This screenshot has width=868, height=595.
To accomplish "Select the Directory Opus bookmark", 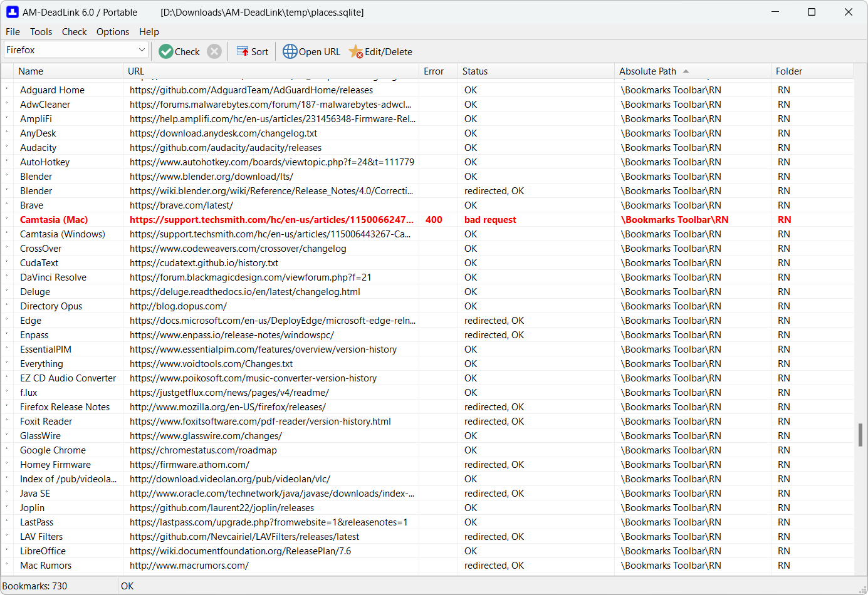I will tap(51, 306).
